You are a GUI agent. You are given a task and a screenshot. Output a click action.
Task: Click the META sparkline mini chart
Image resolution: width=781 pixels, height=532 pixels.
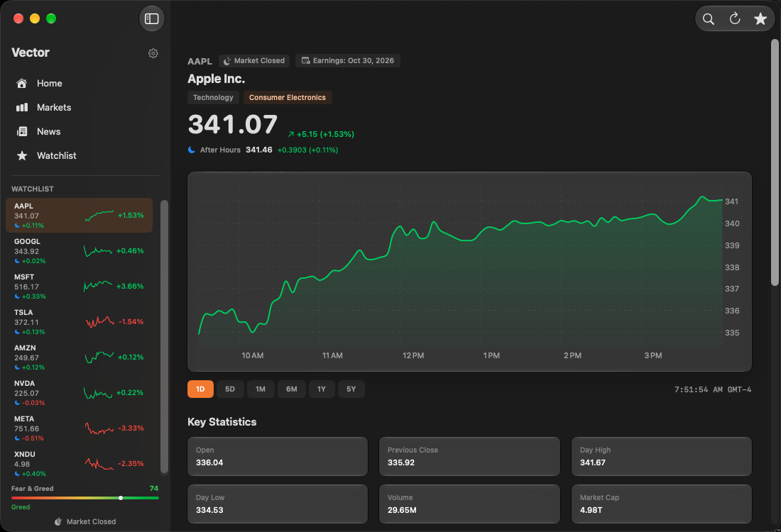tap(99, 428)
